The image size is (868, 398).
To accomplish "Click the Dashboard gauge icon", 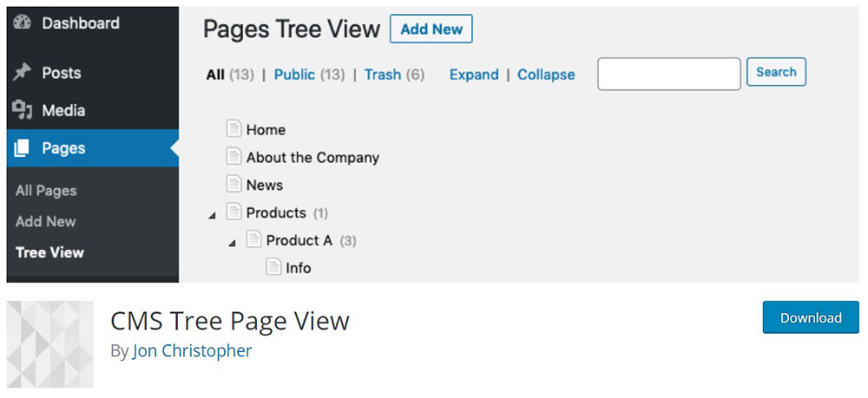I will pos(23,24).
